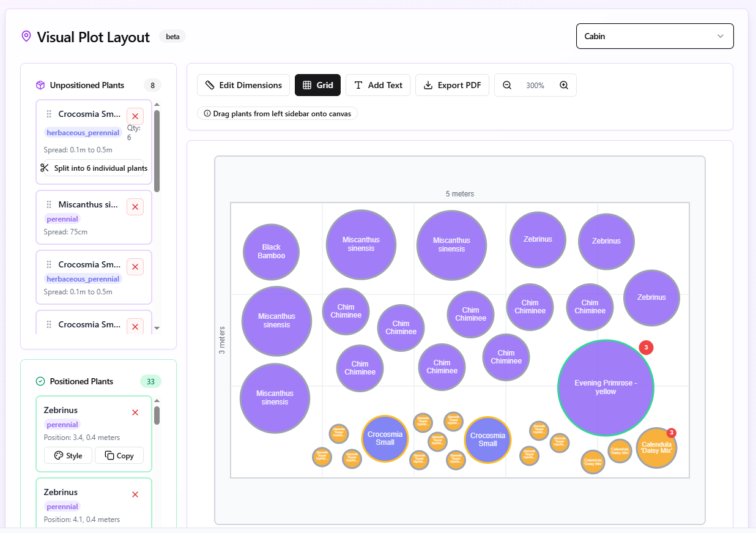
Task: Click Add Text tool
Action: 378,85
